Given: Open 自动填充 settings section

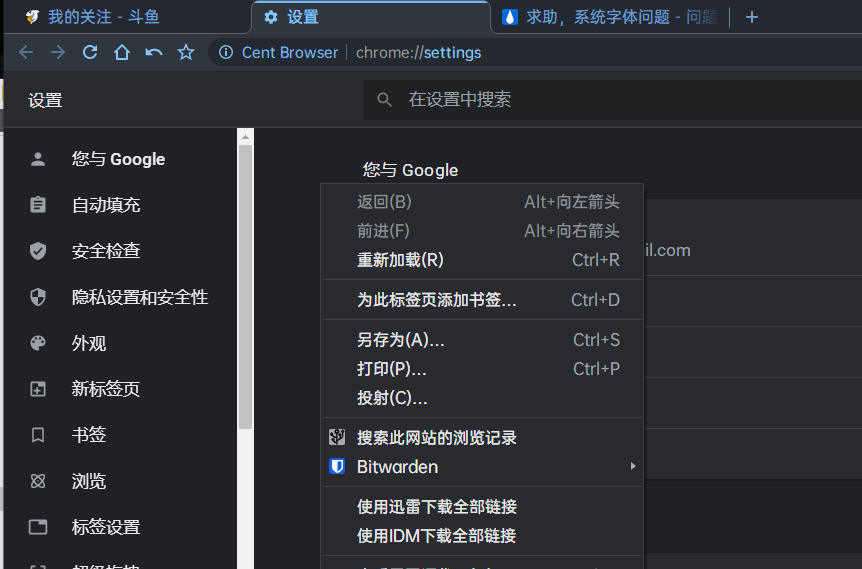Looking at the screenshot, I should coord(106,205).
